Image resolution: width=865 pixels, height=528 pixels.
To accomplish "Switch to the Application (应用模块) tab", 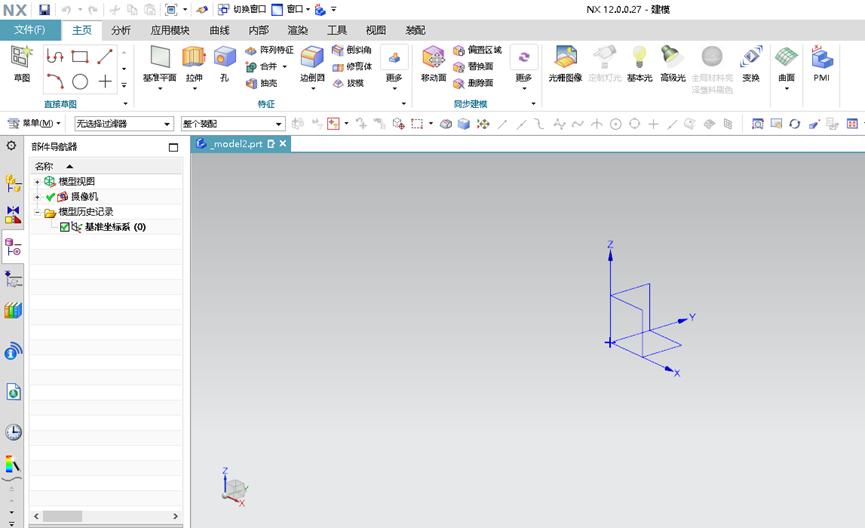I will (x=169, y=30).
